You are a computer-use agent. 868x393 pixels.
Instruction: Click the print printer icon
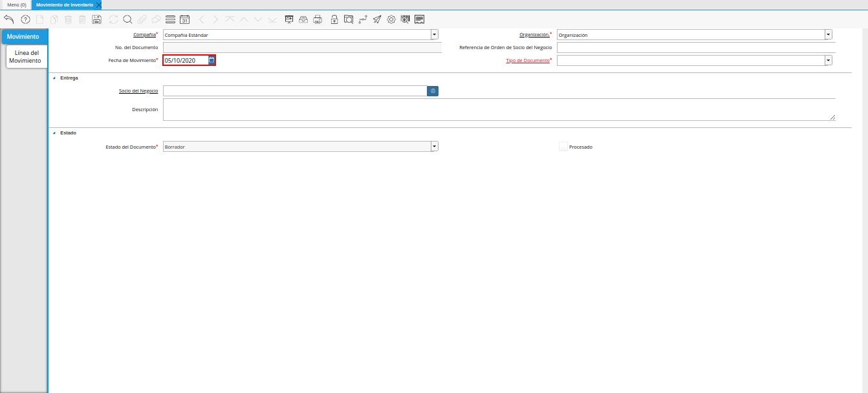click(x=318, y=19)
